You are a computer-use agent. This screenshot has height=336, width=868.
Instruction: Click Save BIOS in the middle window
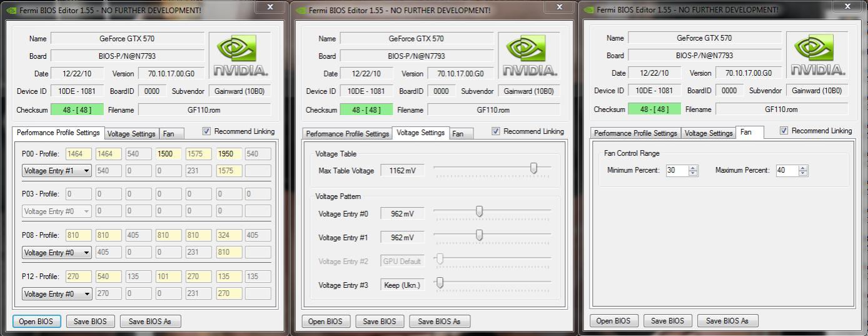click(x=380, y=322)
